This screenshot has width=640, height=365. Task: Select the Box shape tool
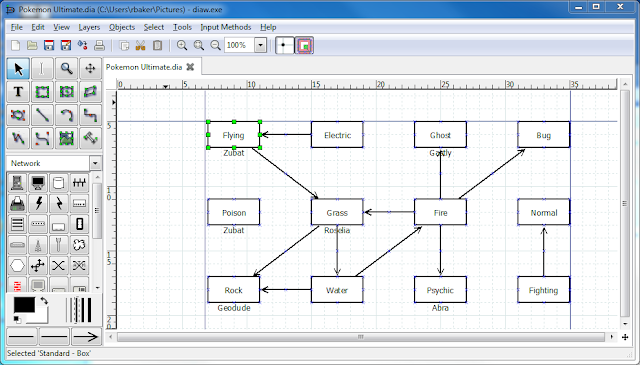42,92
